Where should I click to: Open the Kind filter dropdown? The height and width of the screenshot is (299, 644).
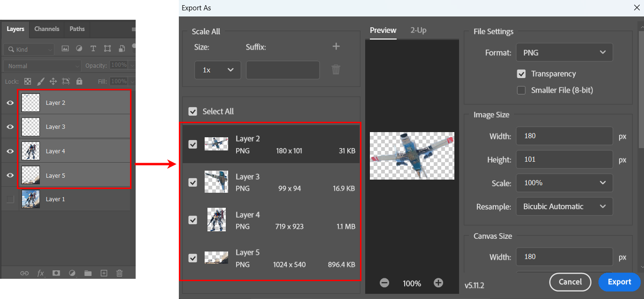(29, 49)
